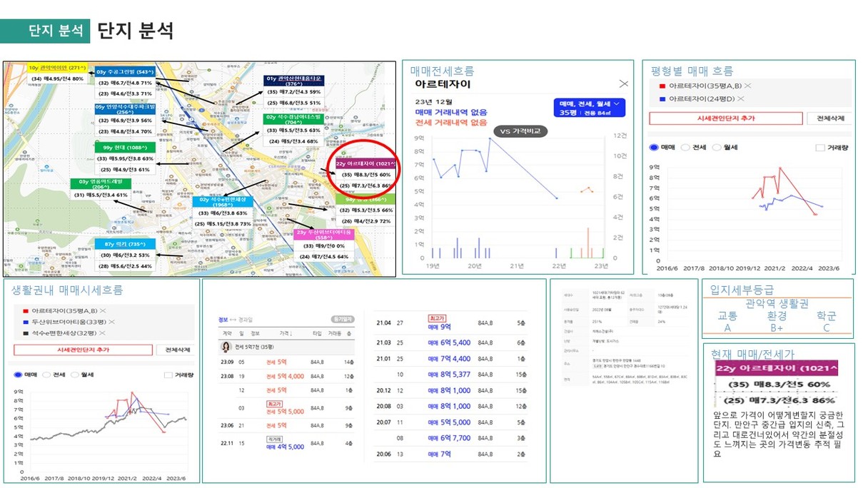Sort transactions by the 가격 column
The image size is (868, 488).
click(x=286, y=333)
